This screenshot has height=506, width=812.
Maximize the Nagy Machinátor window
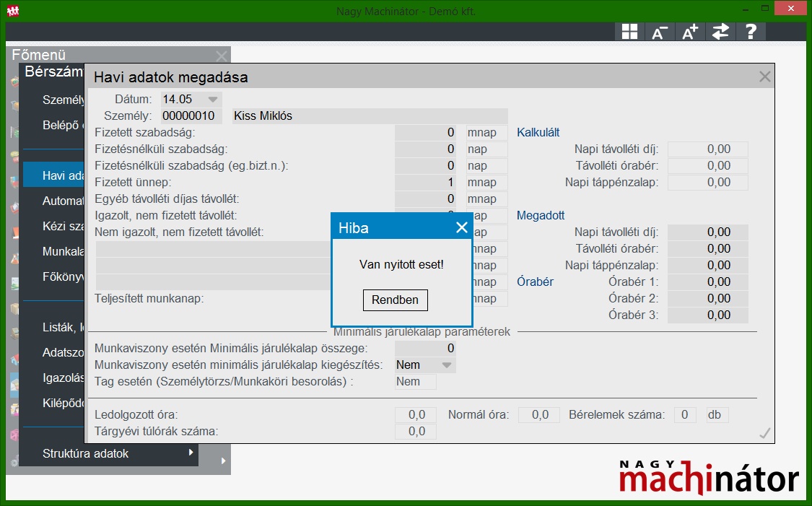(765, 8)
